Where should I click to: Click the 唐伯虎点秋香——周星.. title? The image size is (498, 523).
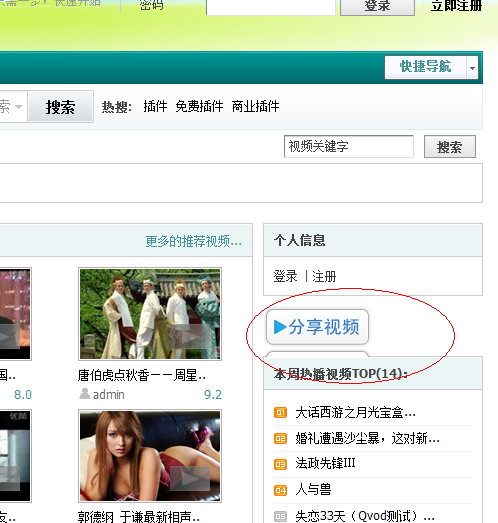142,376
